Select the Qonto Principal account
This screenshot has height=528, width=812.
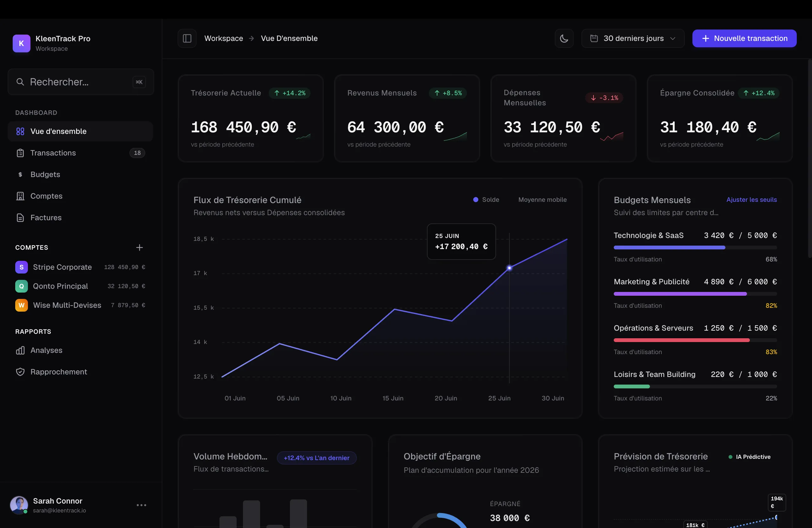pos(80,286)
